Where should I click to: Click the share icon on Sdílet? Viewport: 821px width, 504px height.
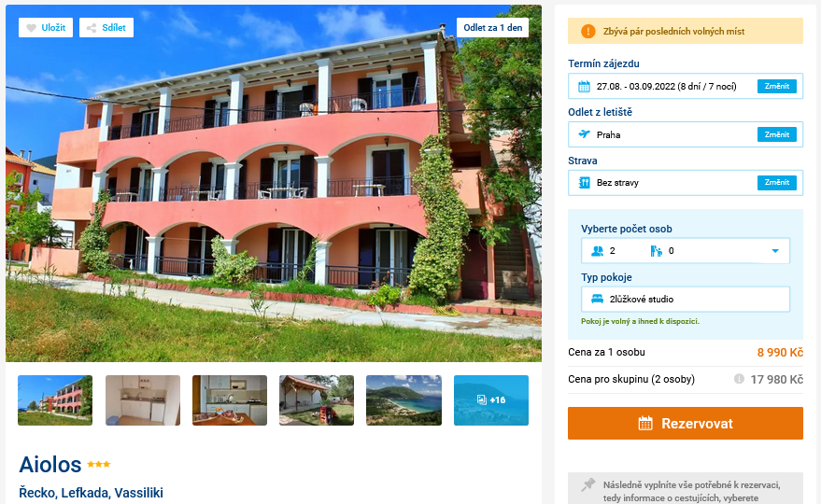point(92,28)
